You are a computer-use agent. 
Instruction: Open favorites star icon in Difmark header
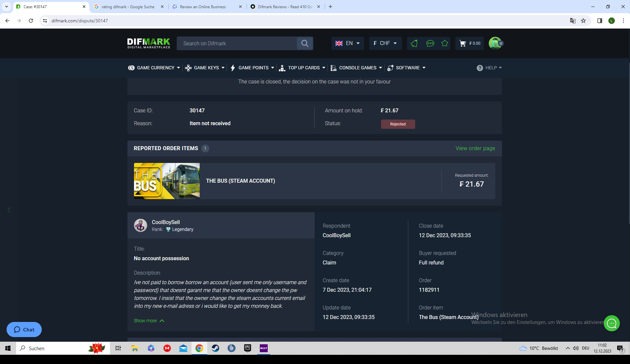tap(445, 43)
